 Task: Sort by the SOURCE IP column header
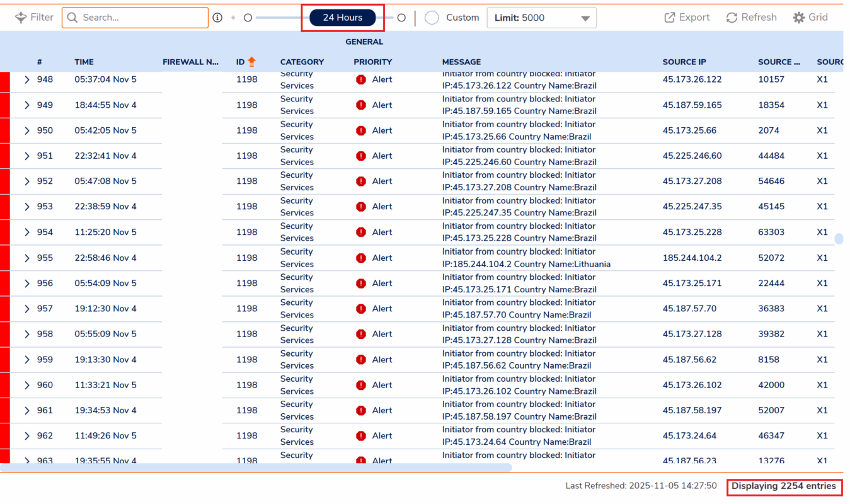(x=684, y=62)
